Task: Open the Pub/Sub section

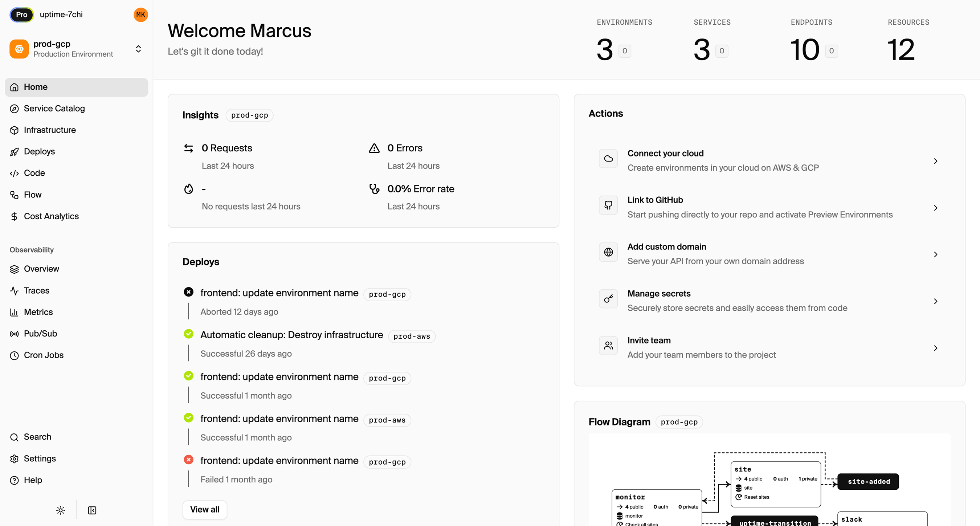Action: (x=40, y=333)
